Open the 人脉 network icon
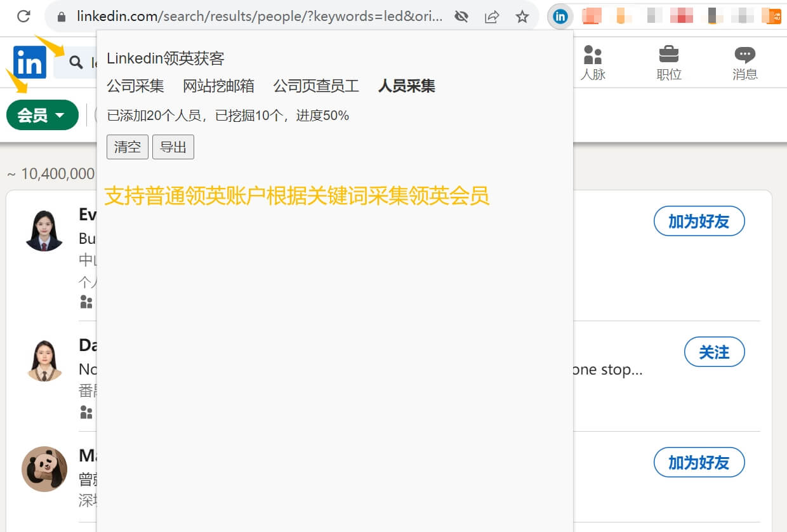Viewport: 787px width, 532px height. coord(593,55)
